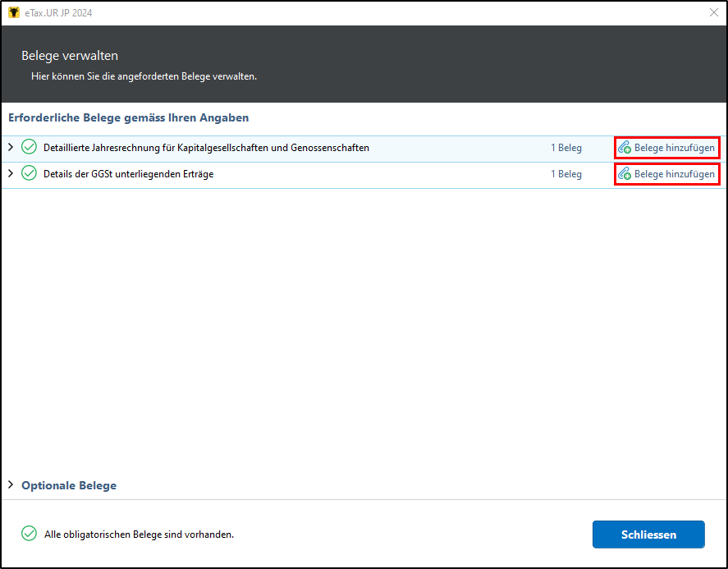Click 1 Beleg count for Jahresrechnung row
This screenshot has width=728, height=569.
(566, 148)
